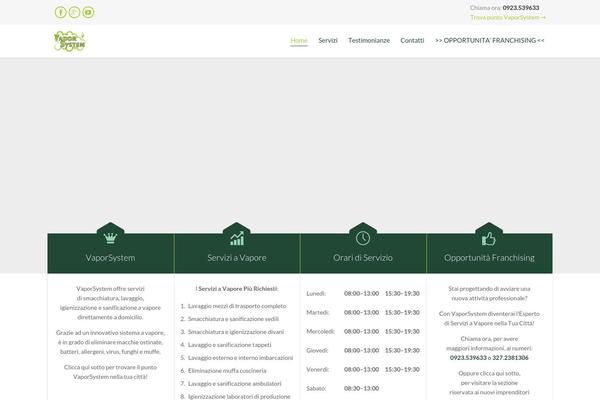Click Sabato's 08:30-13:00 hours
The image size is (600, 400).
[361, 388]
